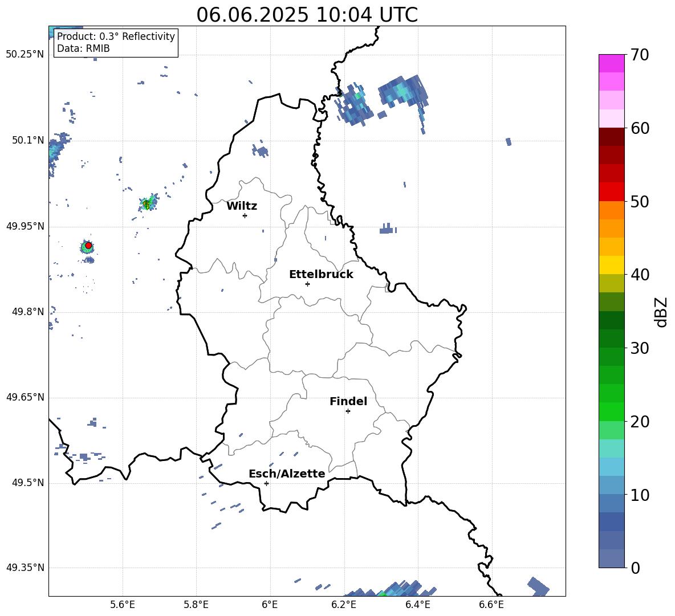
Task: Click the colorbar 20 tick label
Action: [640, 422]
